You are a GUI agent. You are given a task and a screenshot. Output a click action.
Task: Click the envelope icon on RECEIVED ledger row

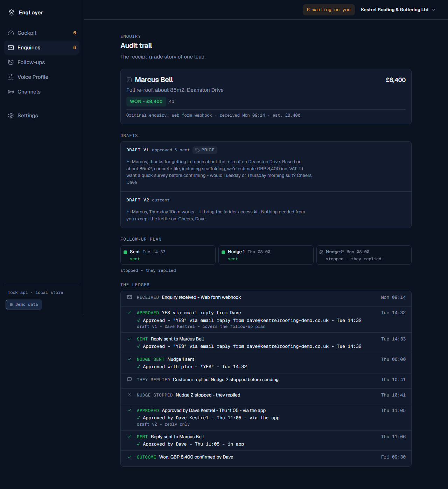tap(129, 297)
